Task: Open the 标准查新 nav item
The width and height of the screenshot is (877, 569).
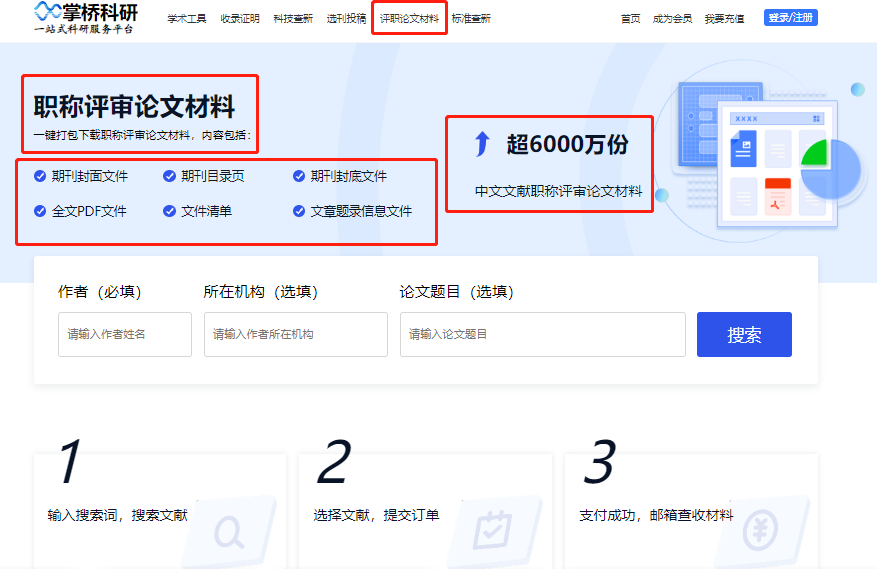Action: tap(471, 18)
